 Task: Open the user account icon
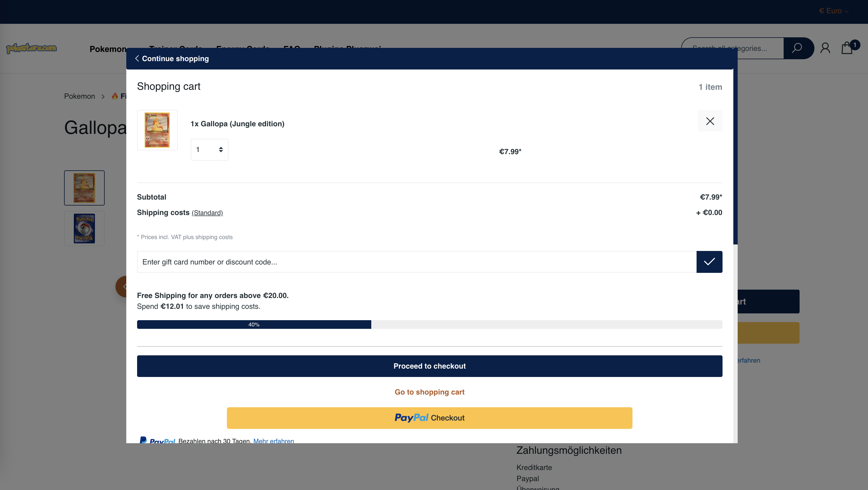tap(825, 48)
